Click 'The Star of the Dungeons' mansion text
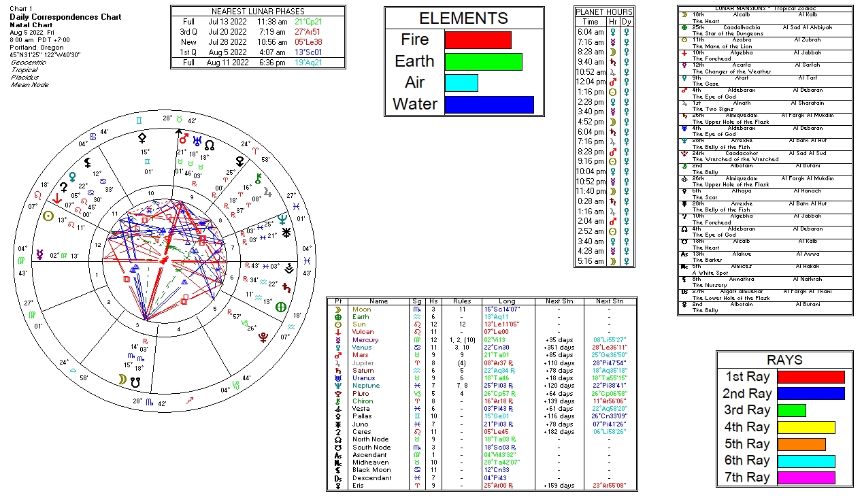Viewport: 862px width, 504px height. [x=729, y=33]
